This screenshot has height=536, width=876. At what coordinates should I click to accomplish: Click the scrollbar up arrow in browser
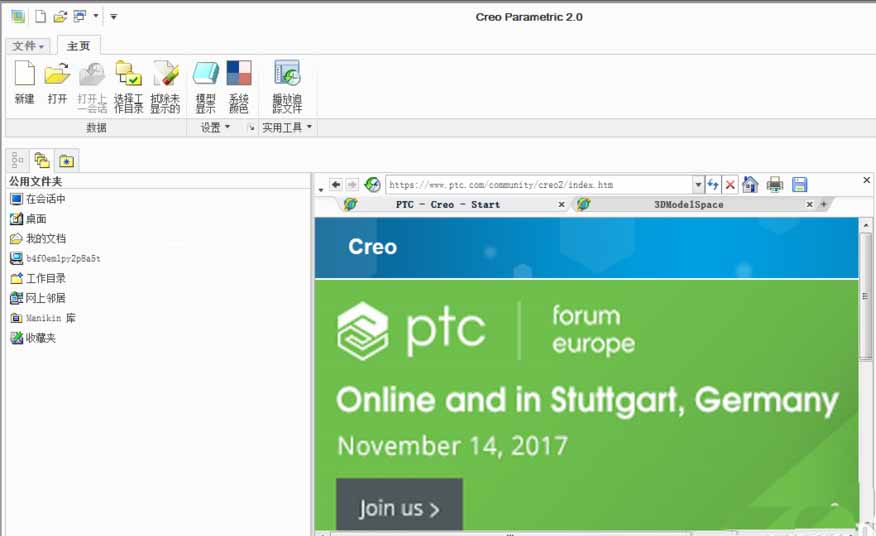866,225
